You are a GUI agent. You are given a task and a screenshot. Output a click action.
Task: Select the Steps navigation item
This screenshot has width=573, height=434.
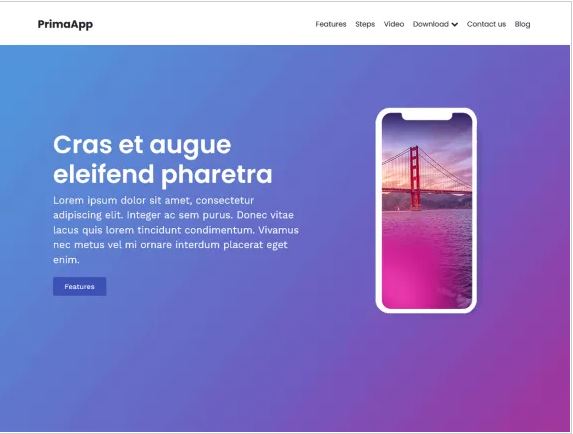pos(365,24)
